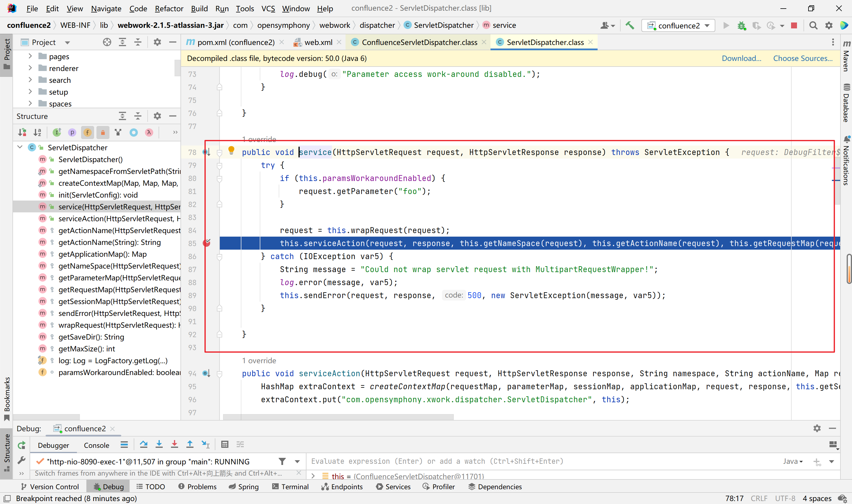Viewport: 852px width, 504px height.
Task: Click Run to Cursor debugger icon
Action: coord(205,445)
